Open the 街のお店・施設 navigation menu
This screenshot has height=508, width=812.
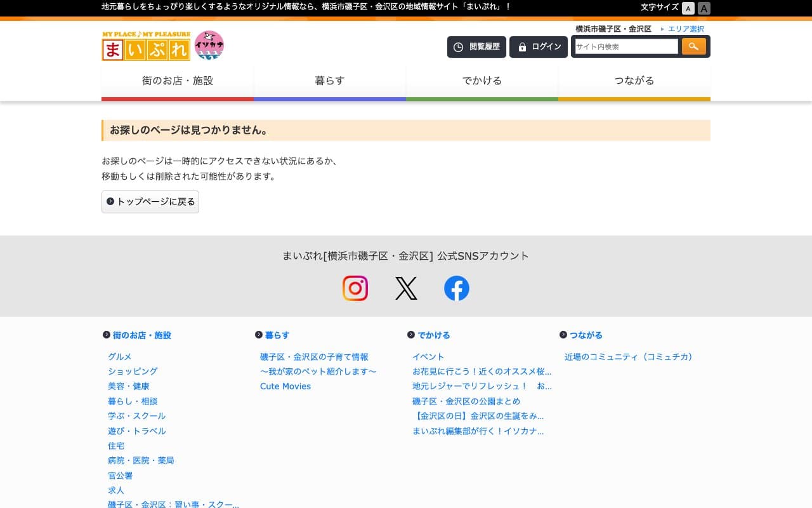pos(178,81)
